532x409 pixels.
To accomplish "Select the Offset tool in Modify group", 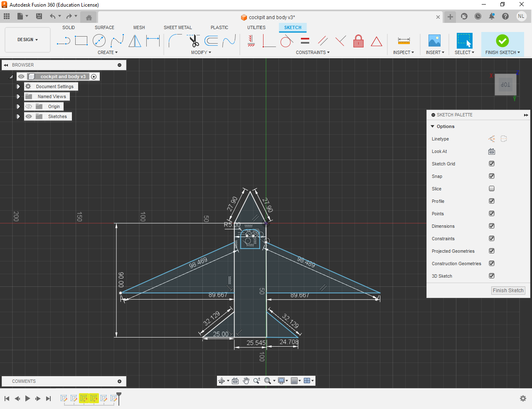I will 211,40.
